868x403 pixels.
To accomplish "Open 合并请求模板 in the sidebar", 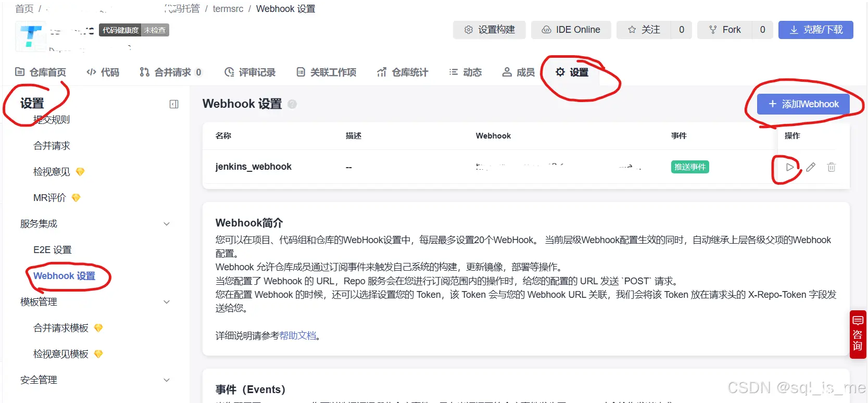I will (61, 328).
